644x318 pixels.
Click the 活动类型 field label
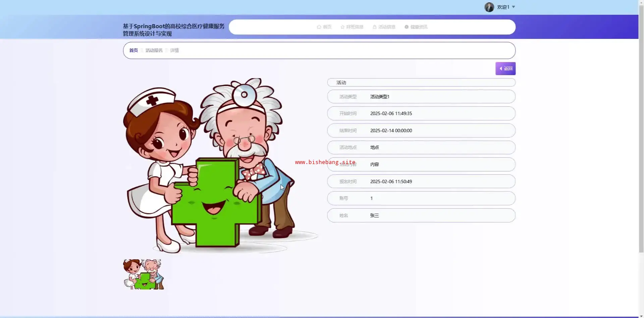point(348,97)
